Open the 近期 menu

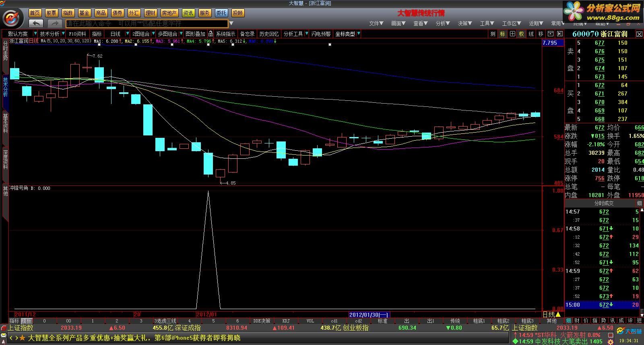[x=536, y=23]
